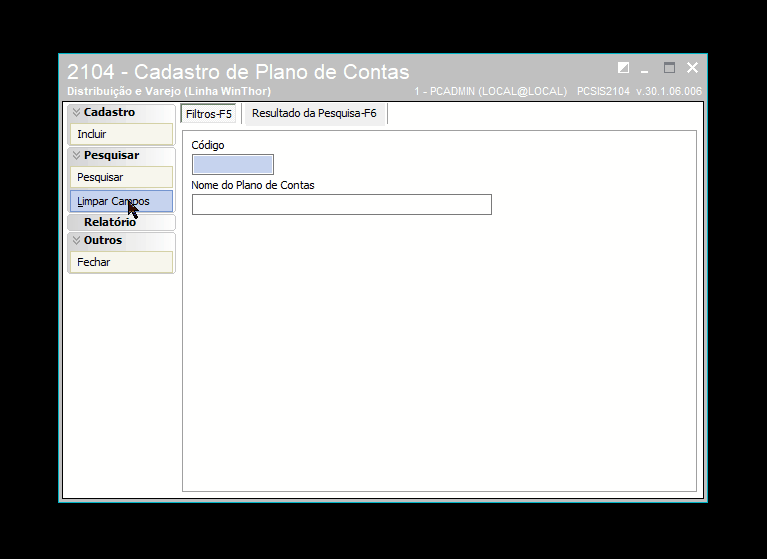Close the 2104 window with X

692,67
